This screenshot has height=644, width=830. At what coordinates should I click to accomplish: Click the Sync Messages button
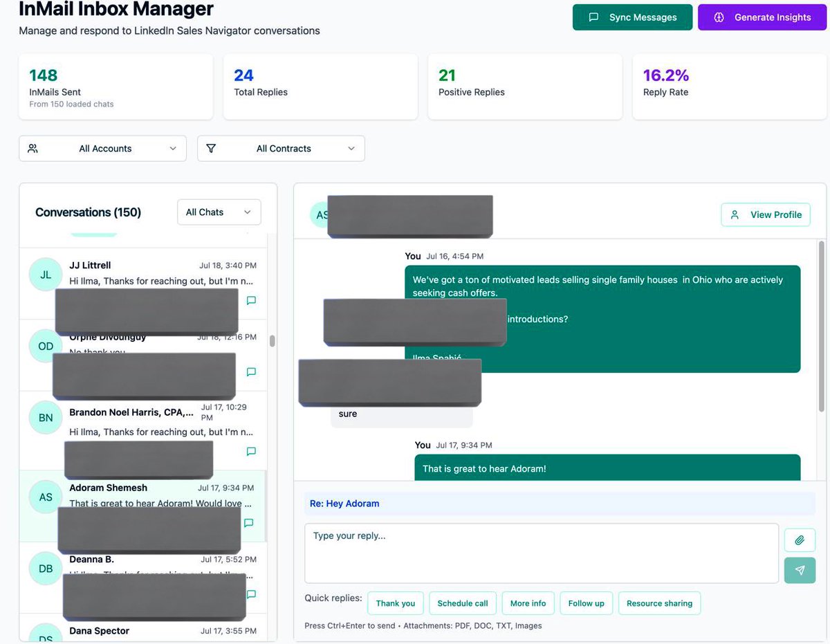(632, 17)
